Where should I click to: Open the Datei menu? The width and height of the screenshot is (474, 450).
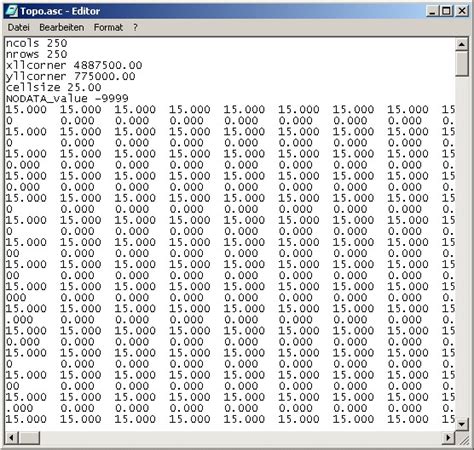tap(19, 28)
